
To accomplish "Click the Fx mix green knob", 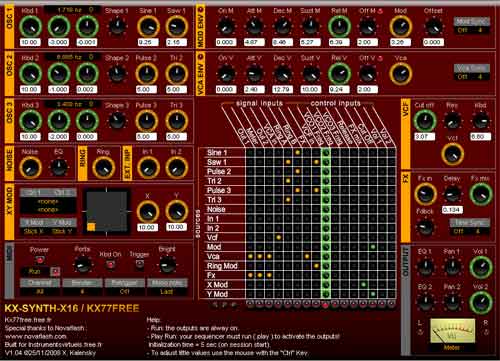I will coord(481,194).
